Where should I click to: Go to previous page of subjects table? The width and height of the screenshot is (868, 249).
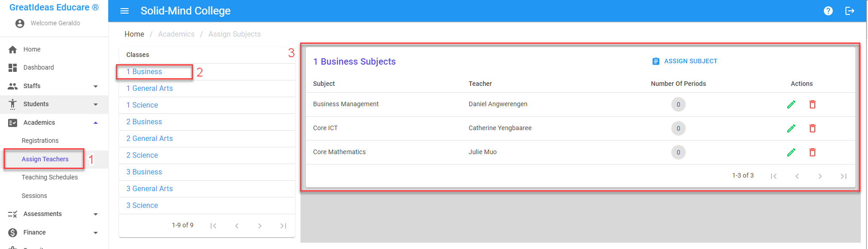click(x=797, y=176)
